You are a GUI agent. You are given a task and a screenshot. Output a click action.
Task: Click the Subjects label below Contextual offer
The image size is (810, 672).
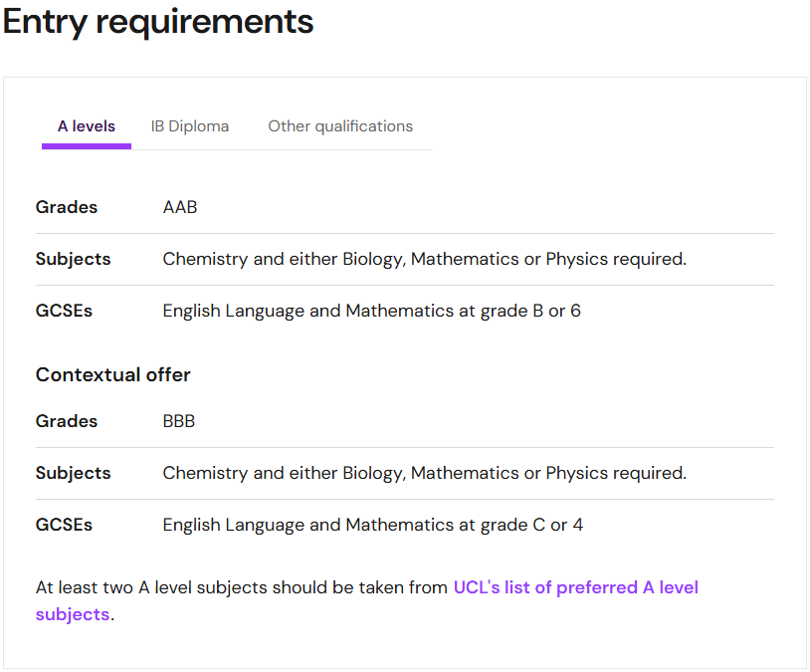[74, 473]
